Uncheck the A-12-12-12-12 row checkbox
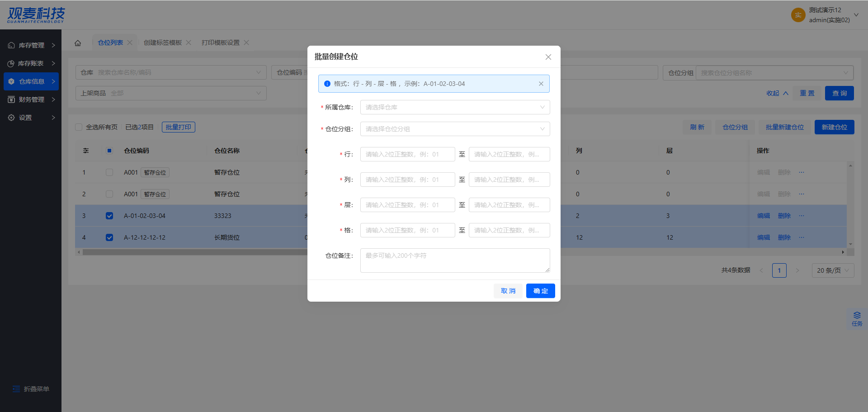The height and width of the screenshot is (412, 868). click(x=109, y=237)
